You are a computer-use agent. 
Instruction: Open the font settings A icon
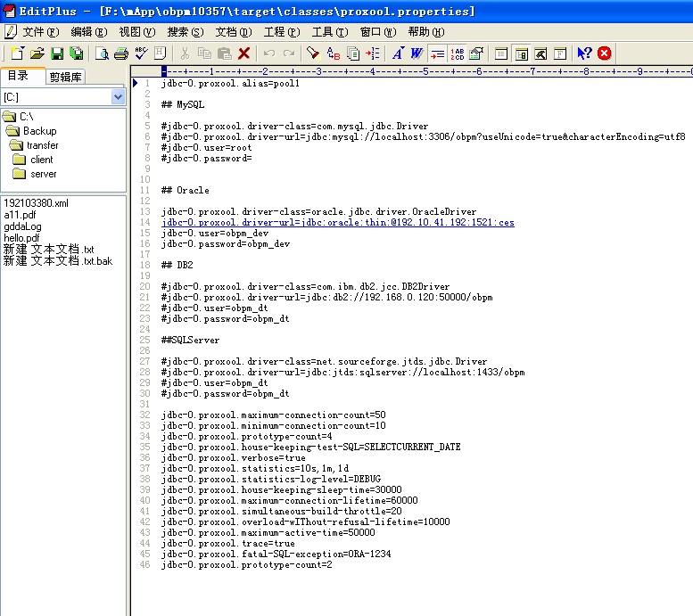click(x=398, y=53)
